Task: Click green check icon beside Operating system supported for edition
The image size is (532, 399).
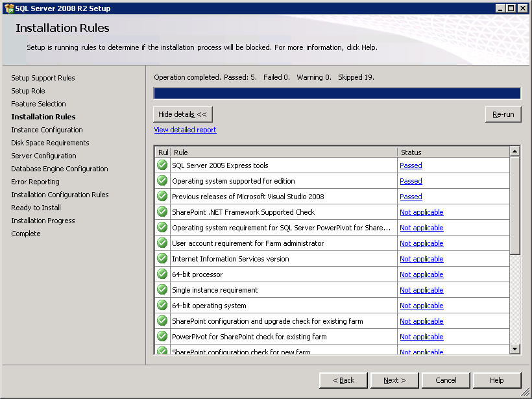Action: [162, 181]
